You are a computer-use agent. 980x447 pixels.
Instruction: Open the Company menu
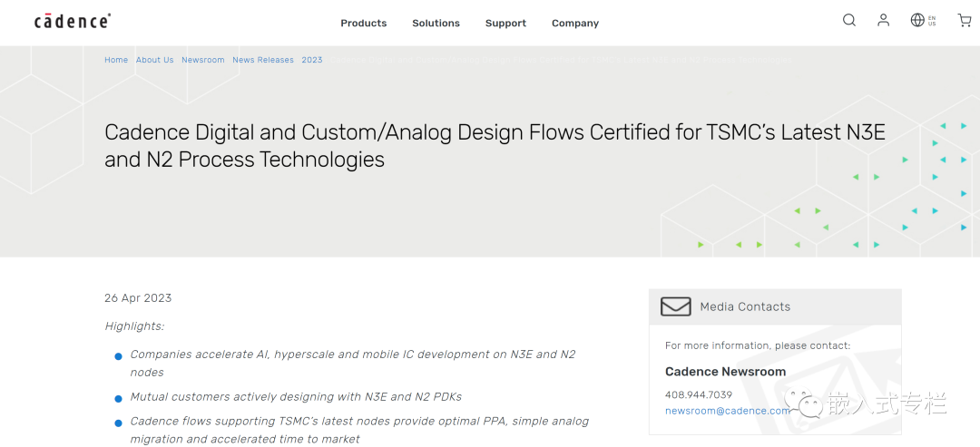pos(575,23)
